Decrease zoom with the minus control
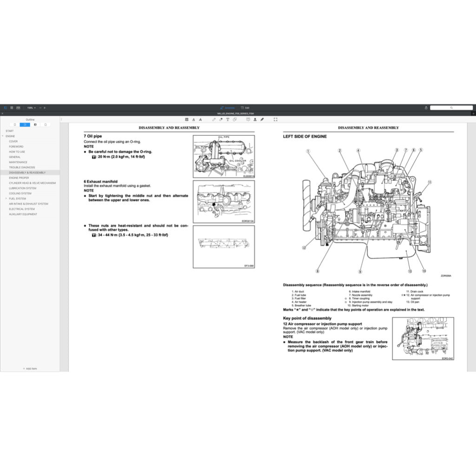 [40, 107]
